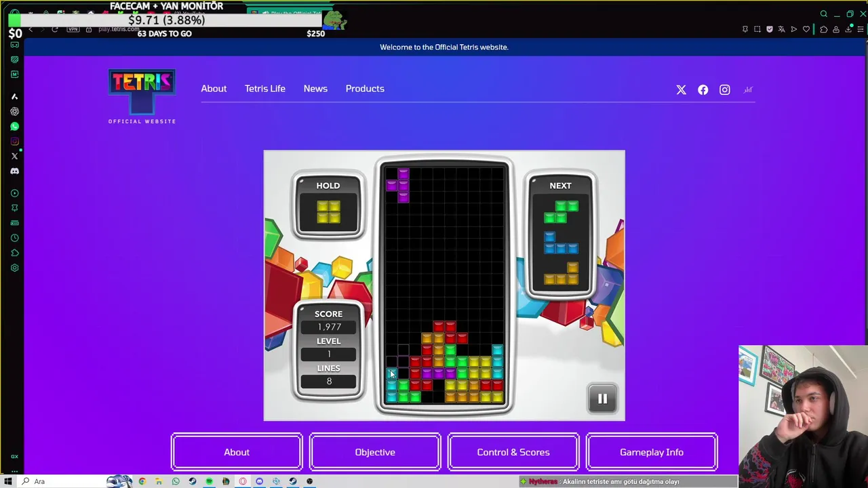
Task: Open the Downloads toolbar icon
Action: (848, 29)
